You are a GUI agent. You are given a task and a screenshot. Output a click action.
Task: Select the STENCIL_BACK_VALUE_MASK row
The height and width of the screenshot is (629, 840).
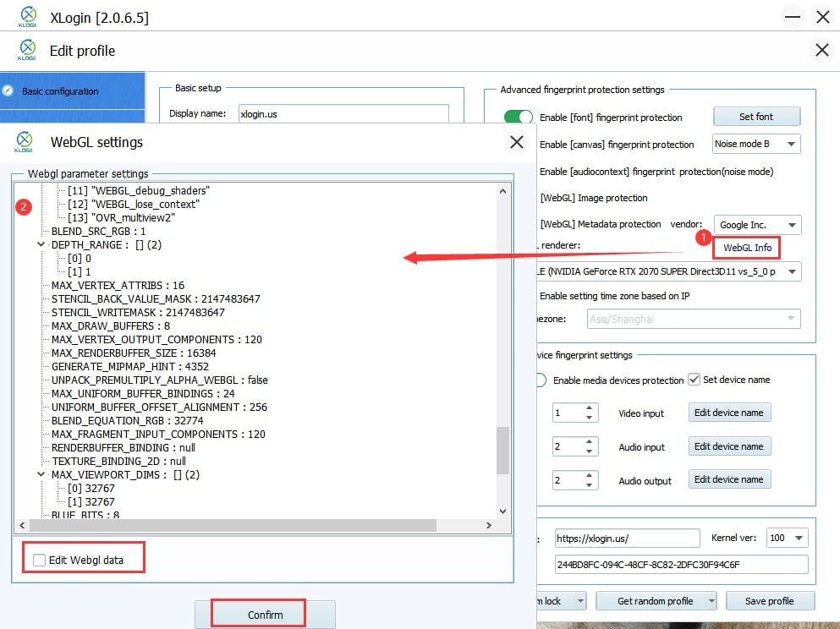pyautogui.click(x=156, y=298)
